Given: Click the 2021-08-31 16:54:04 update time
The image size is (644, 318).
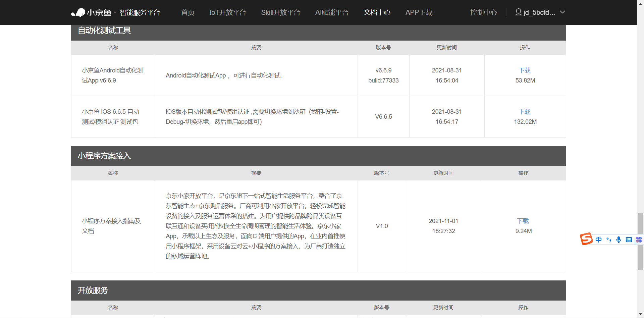Looking at the screenshot, I should [x=447, y=75].
